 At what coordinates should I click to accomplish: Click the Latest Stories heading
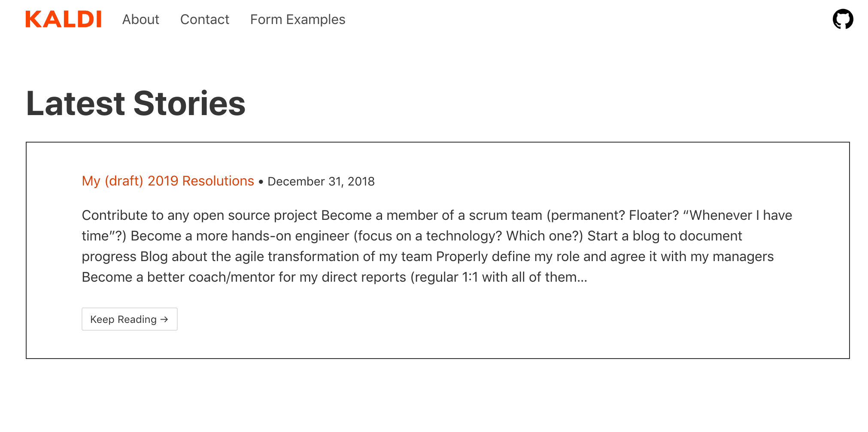click(136, 103)
